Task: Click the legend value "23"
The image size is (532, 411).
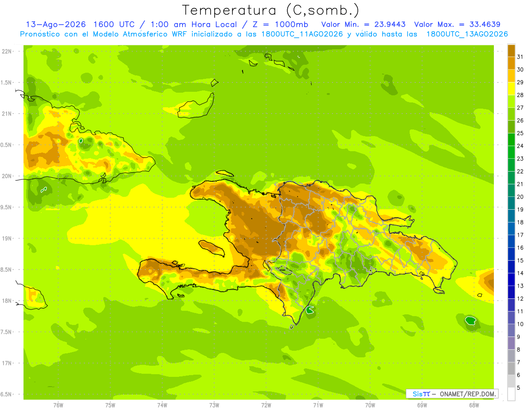Action: pos(520,159)
